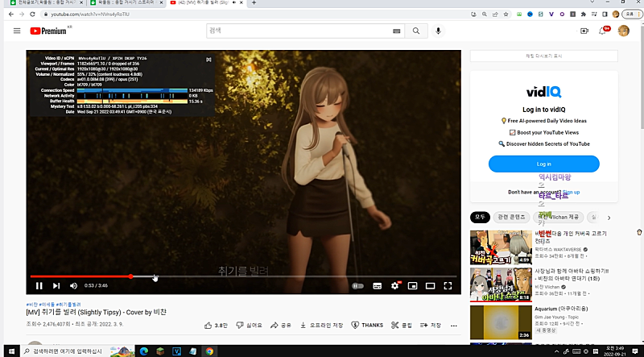Viewport: 644px width, 357px height.
Task: Close the stats for nerds overlay
Action: pyautogui.click(x=208, y=59)
